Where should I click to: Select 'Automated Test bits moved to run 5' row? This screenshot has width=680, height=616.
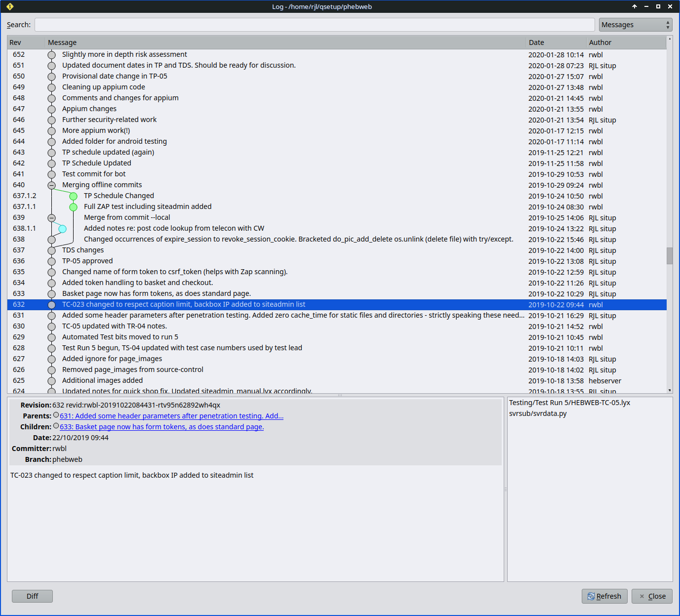tap(337, 337)
